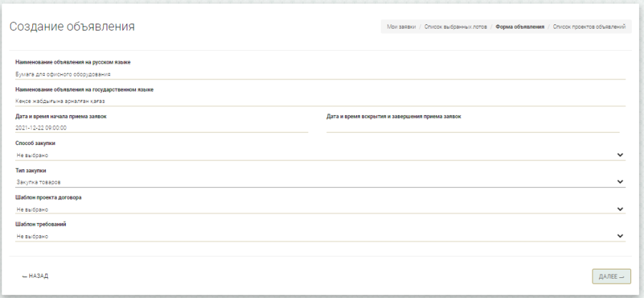Focus the Russian announcement name field
The width and height of the screenshot is (644, 298).
319,74
